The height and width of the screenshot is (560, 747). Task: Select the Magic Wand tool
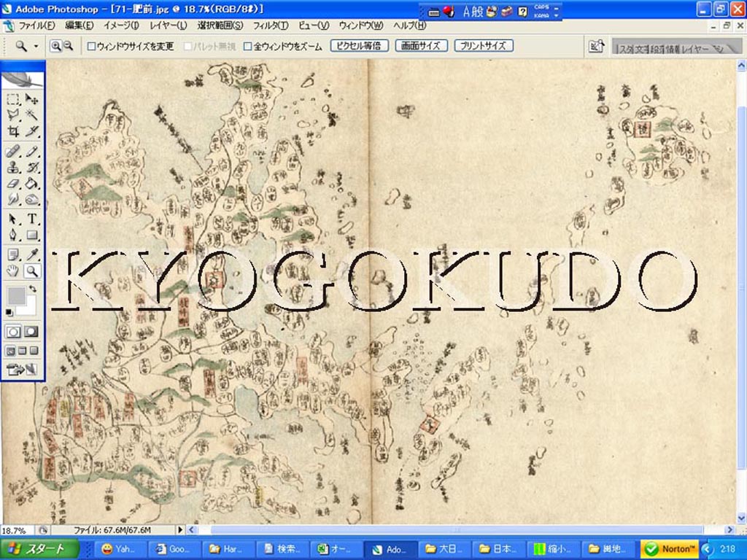click(31, 114)
